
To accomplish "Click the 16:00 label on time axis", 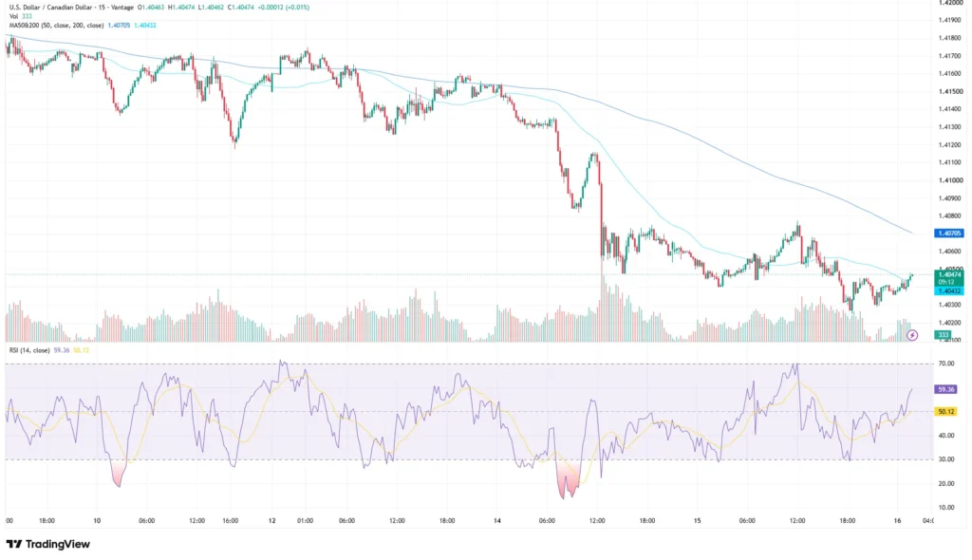I will point(230,521).
